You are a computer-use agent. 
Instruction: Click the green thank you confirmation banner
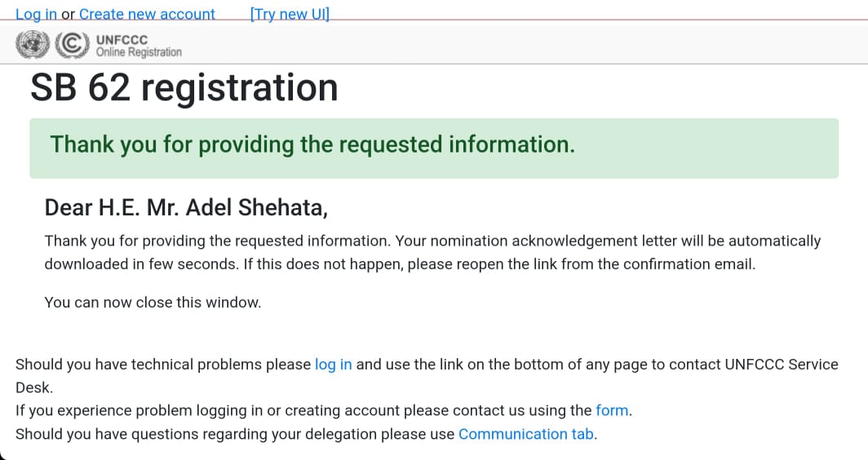pos(434,148)
